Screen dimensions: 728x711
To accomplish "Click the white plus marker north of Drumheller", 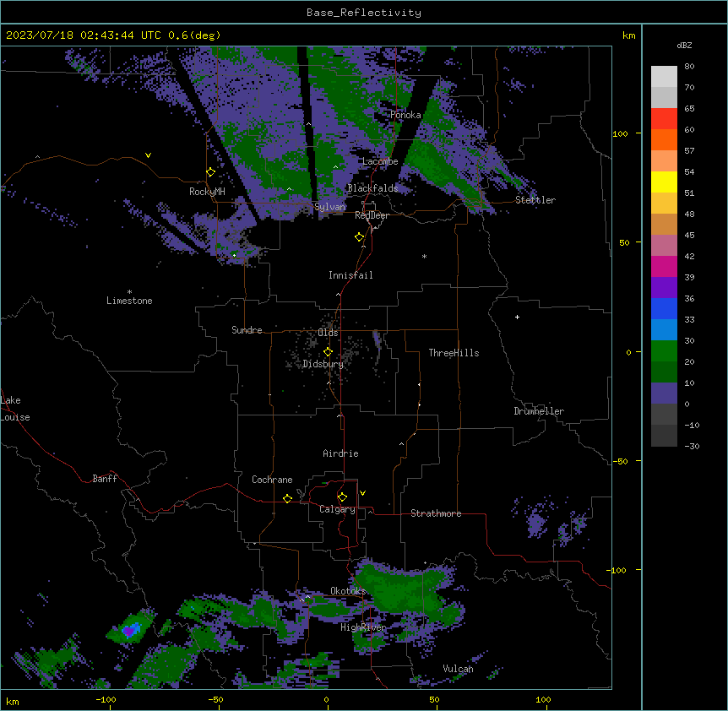I will coord(517,317).
